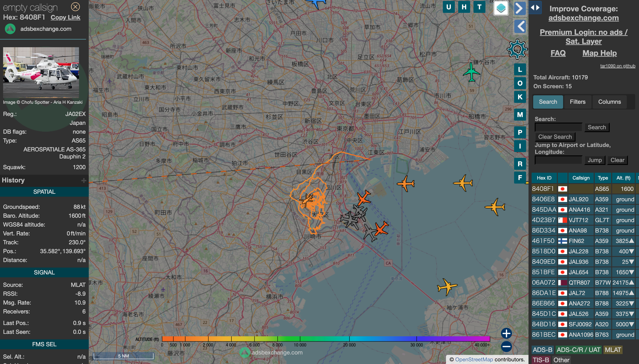Switch to the Filters tab
Viewport: 639px width, 364px height.
click(x=578, y=102)
